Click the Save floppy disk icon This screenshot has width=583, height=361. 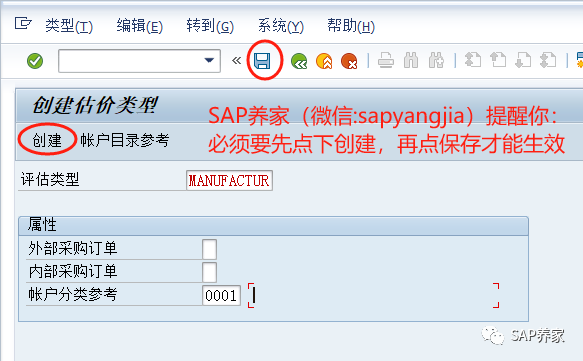pyautogui.click(x=262, y=61)
